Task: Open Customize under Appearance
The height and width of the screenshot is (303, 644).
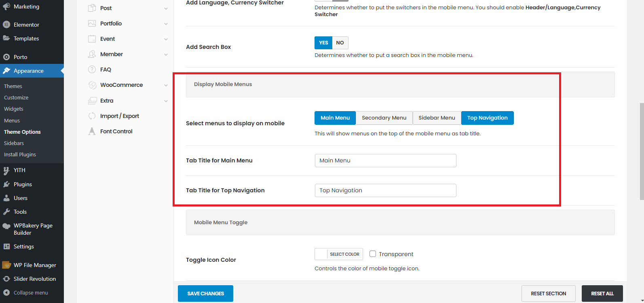Action: (x=16, y=97)
